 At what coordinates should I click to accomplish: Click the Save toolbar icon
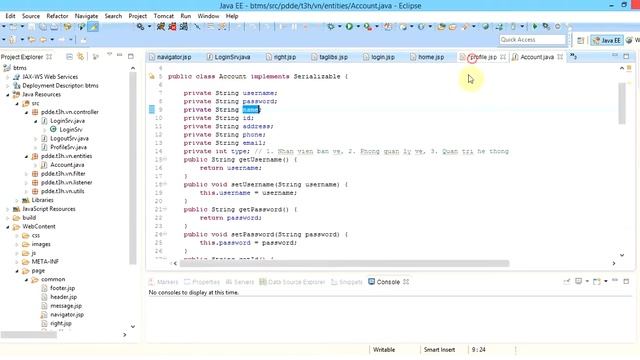[x=31, y=27]
